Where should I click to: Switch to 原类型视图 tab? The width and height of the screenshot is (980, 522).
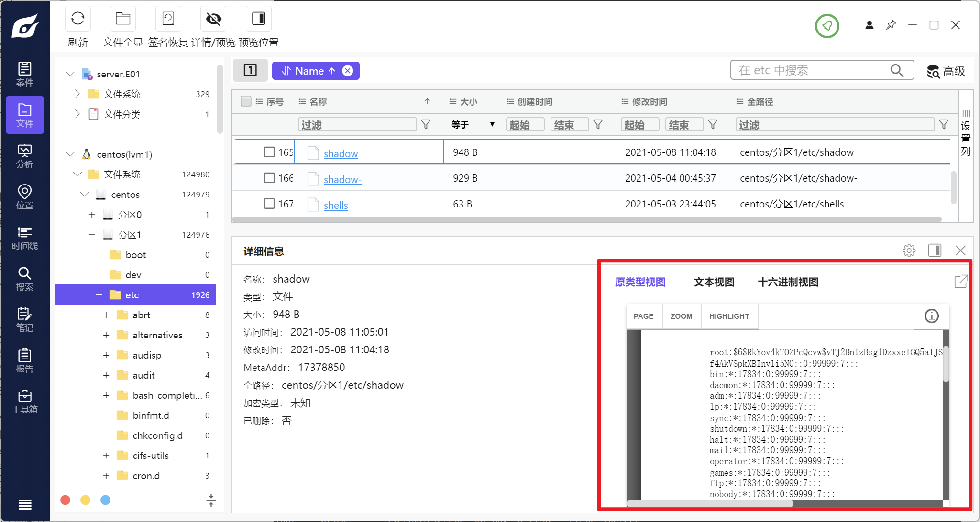click(x=640, y=282)
